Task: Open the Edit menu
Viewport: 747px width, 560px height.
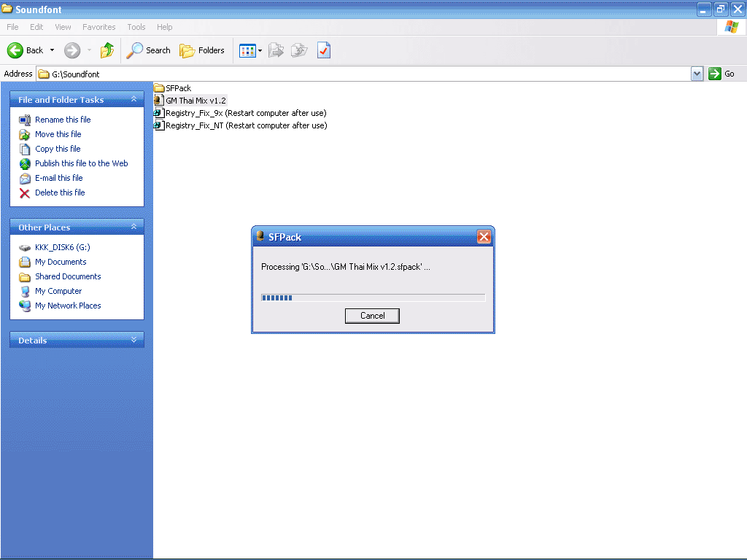Action: click(36, 27)
